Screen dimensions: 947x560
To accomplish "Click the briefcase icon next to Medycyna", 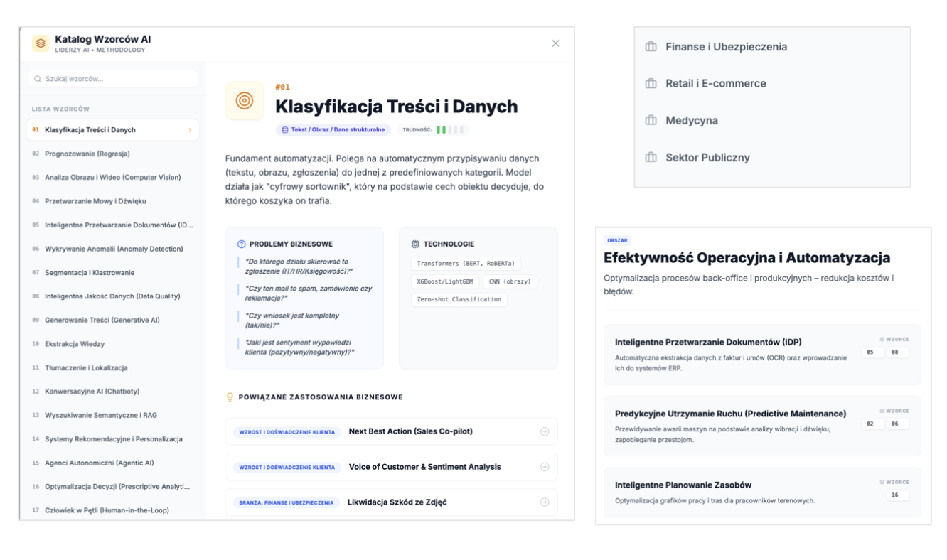I will [x=651, y=121].
